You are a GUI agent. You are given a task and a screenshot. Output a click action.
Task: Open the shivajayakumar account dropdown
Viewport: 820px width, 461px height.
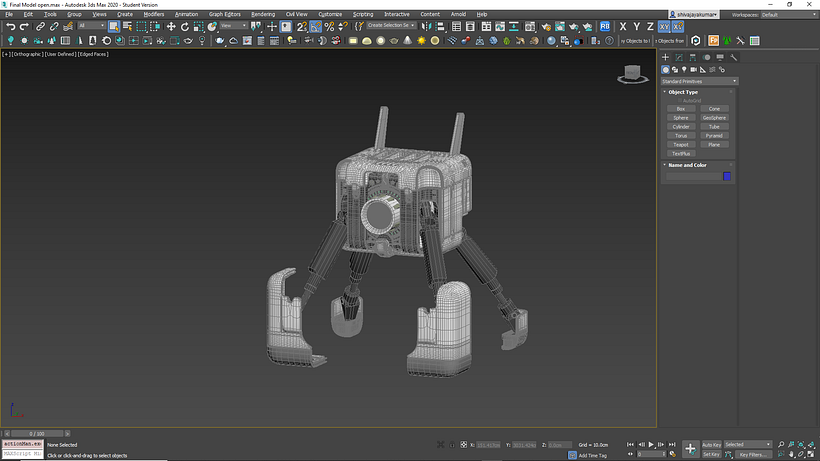coord(694,15)
